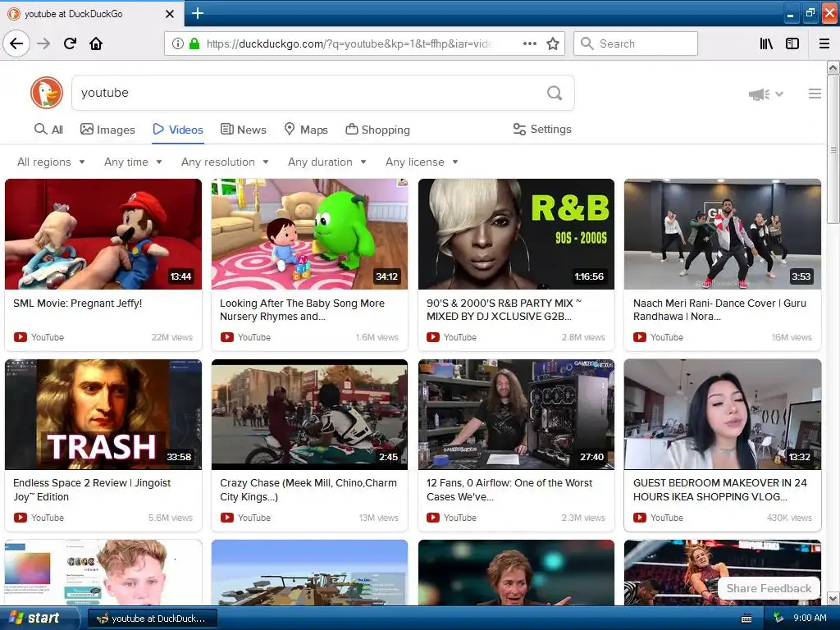Open the Shopping tab
The width and height of the screenshot is (840, 630).
[377, 130]
